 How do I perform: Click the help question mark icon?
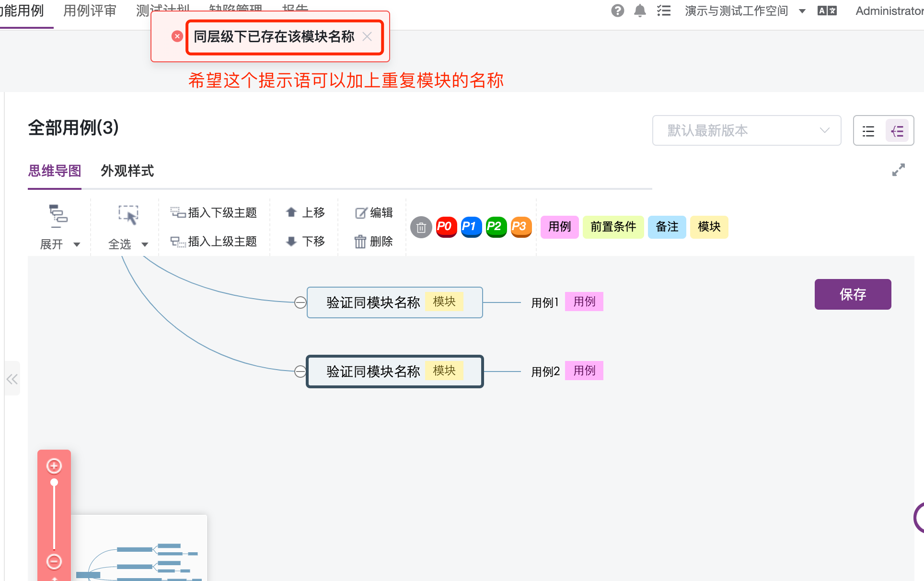(618, 11)
